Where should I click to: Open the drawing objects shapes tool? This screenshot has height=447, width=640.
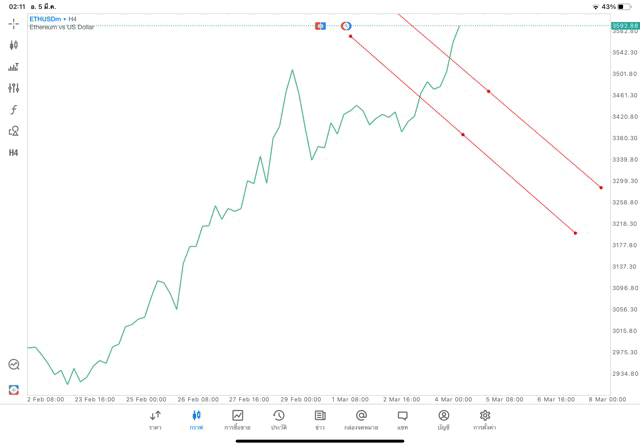[x=14, y=131]
